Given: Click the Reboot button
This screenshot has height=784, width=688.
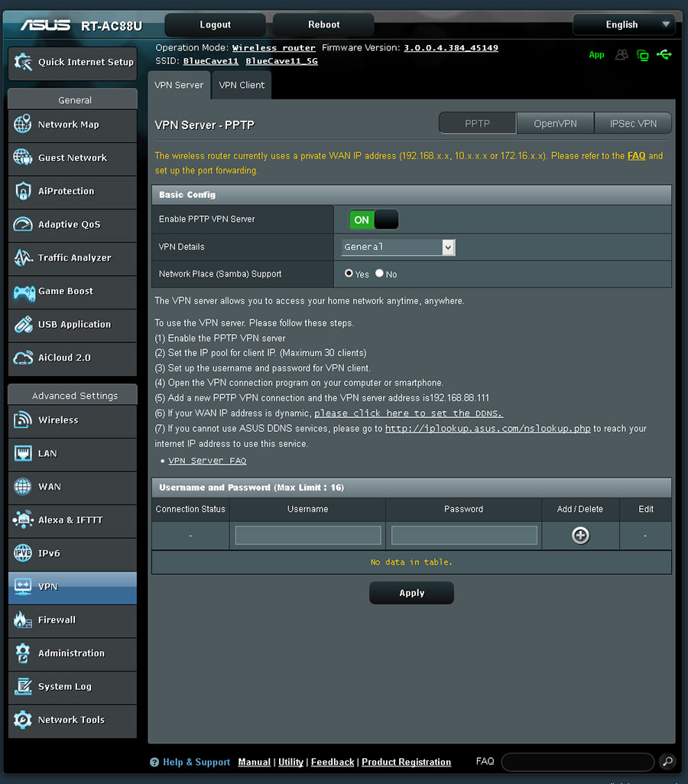Looking at the screenshot, I should [323, 24].
